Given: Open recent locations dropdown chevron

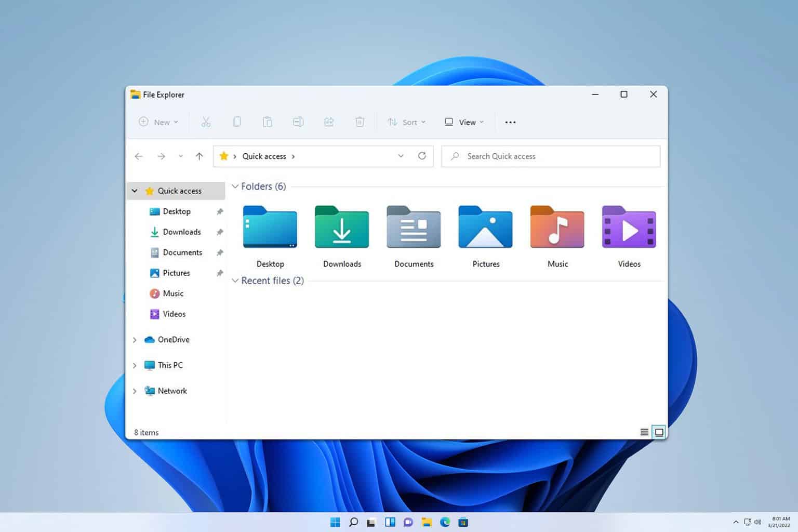Looking at the screenshot, I should pos(180,156).
